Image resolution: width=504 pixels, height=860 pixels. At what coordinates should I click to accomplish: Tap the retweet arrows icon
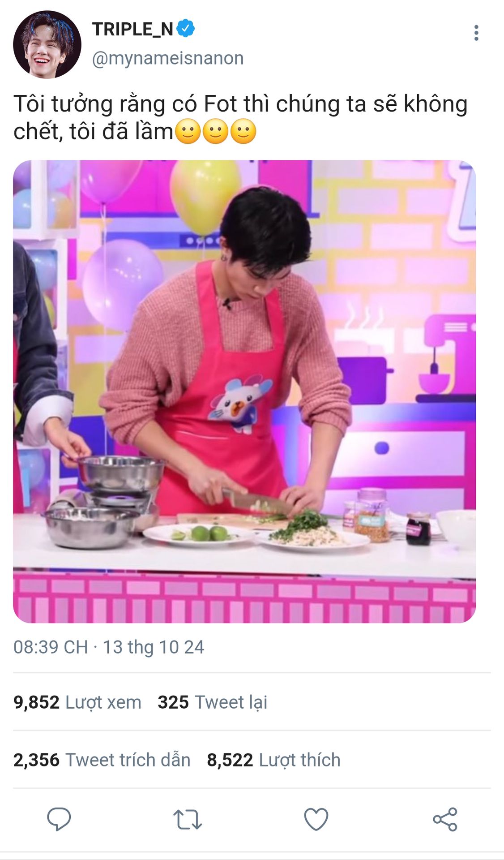188,819
